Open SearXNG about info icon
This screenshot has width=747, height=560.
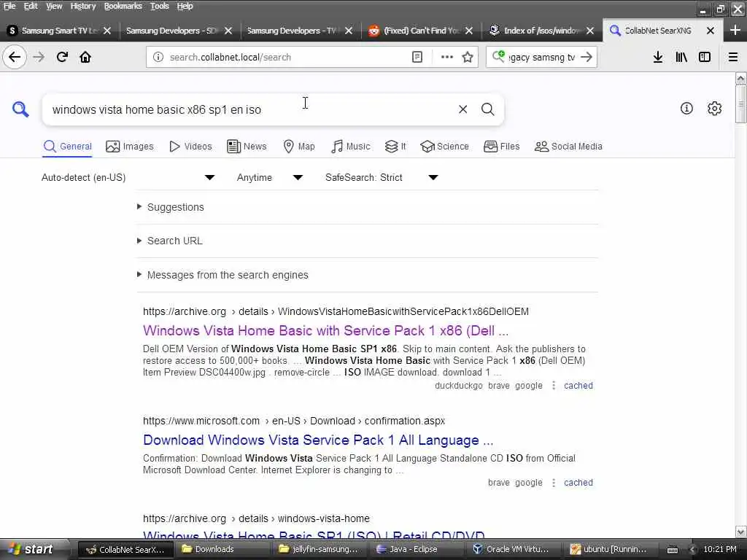tap(686, 109)
